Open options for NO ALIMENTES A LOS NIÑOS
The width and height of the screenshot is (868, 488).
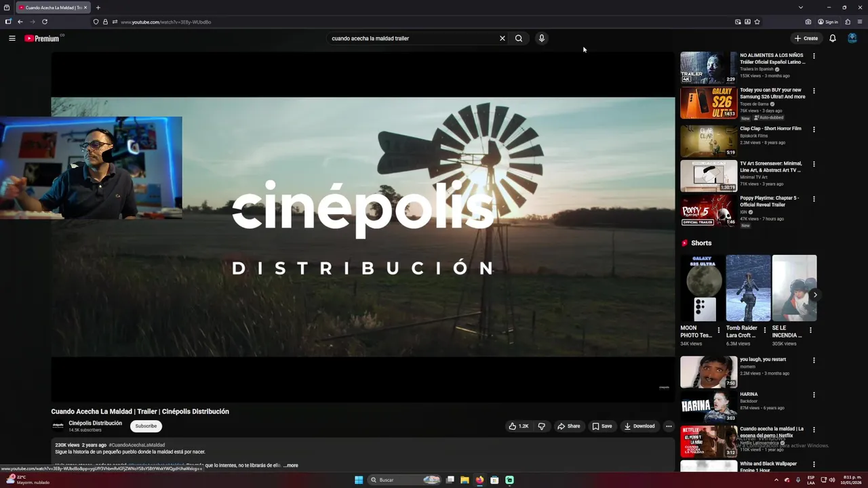coord(814,56)
